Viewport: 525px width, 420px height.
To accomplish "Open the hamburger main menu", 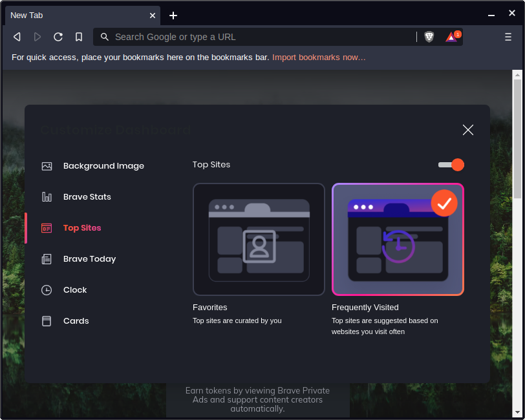I will tap(508, 37).
